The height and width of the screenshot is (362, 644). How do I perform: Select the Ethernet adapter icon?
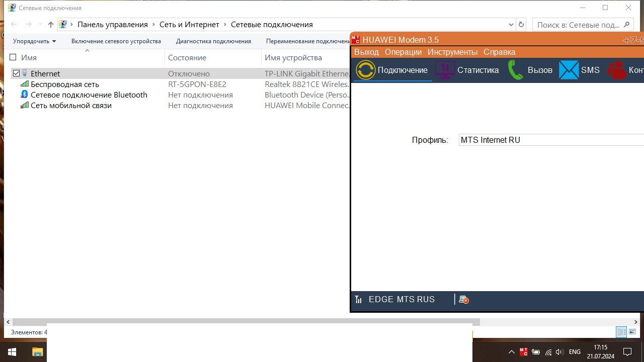pyautogui.click(x=25, y=73)
